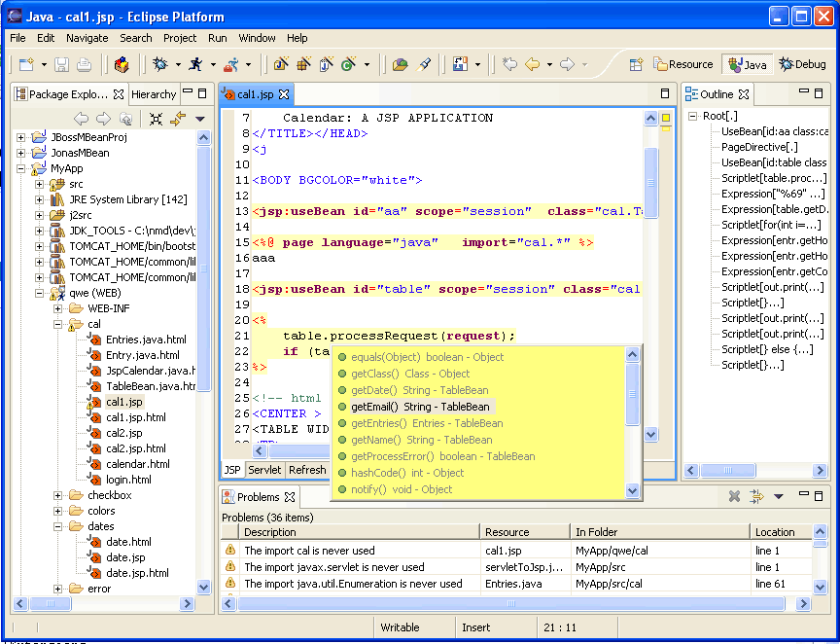840x644 pixels.
Task: Click Forward arrow in Package Explorer toolbar
Action: point(103,119)
